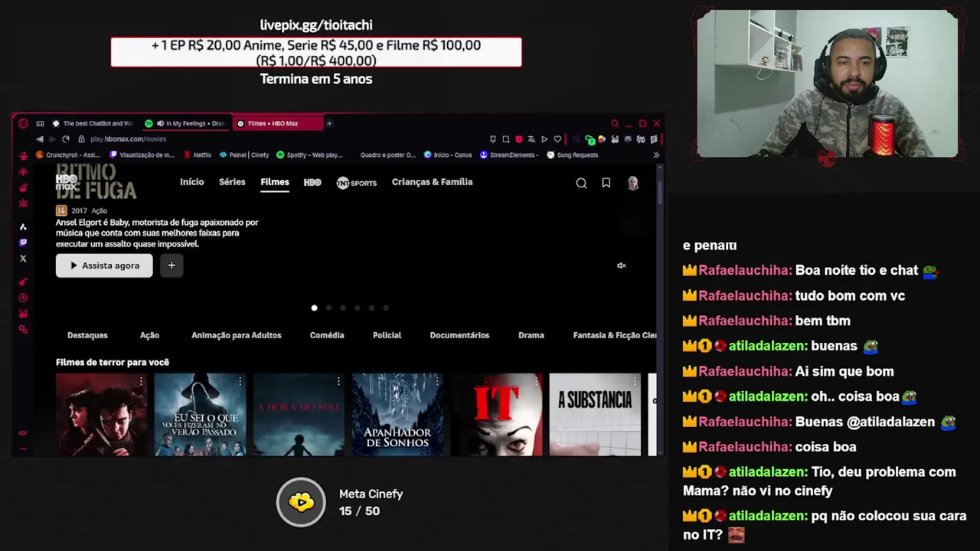Open options on A Substância poster
The image size is (980, 551).
(x=635, y=381)
